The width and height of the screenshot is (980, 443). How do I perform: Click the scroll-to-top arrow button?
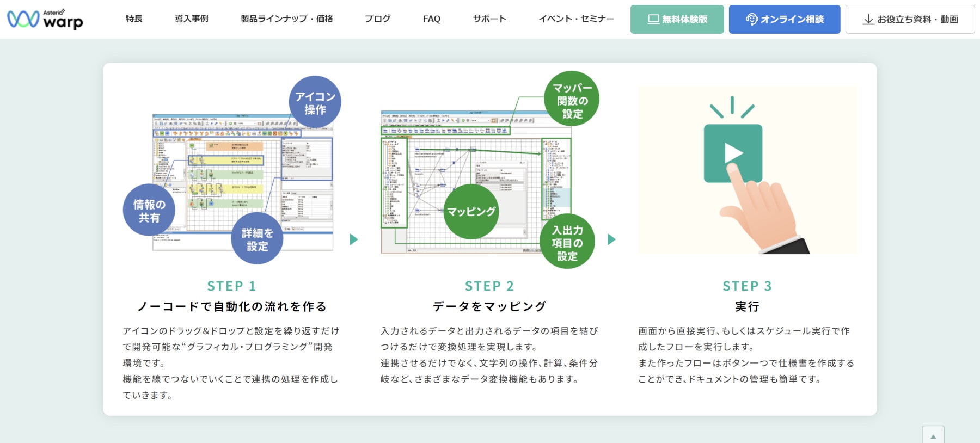(933, 436)
